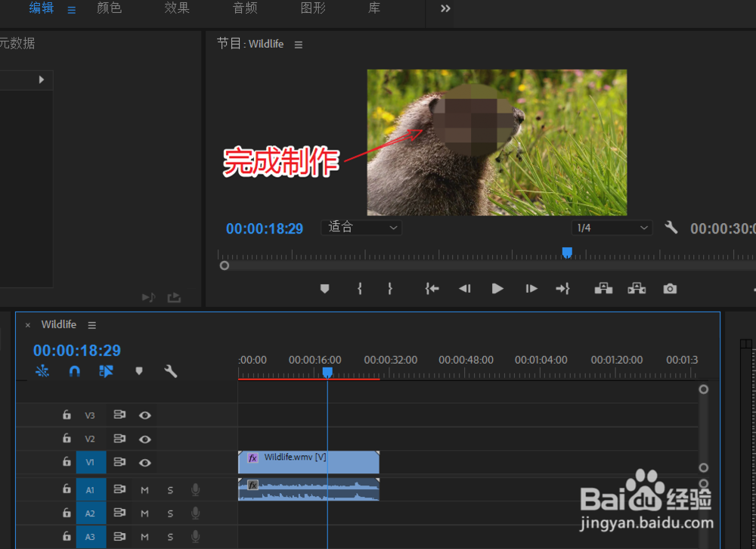Add marker in Program monitor
Viewport: 756px width, 549px height.
tap(324, 289)
